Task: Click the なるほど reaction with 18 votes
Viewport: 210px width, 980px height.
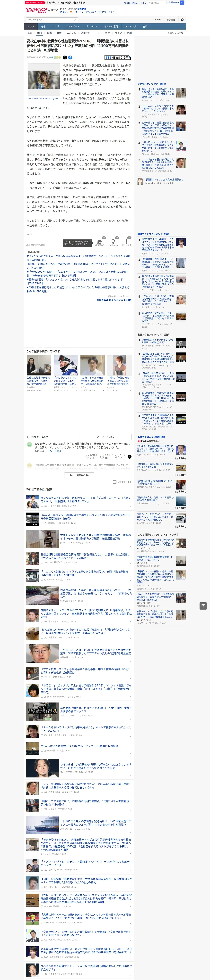Action: (106, 457)
